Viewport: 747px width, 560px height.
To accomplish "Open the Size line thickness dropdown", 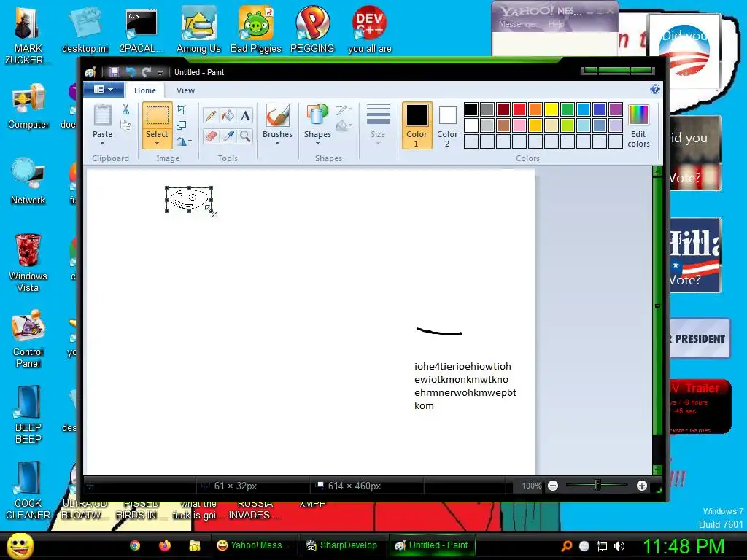I will coord(379,125).
